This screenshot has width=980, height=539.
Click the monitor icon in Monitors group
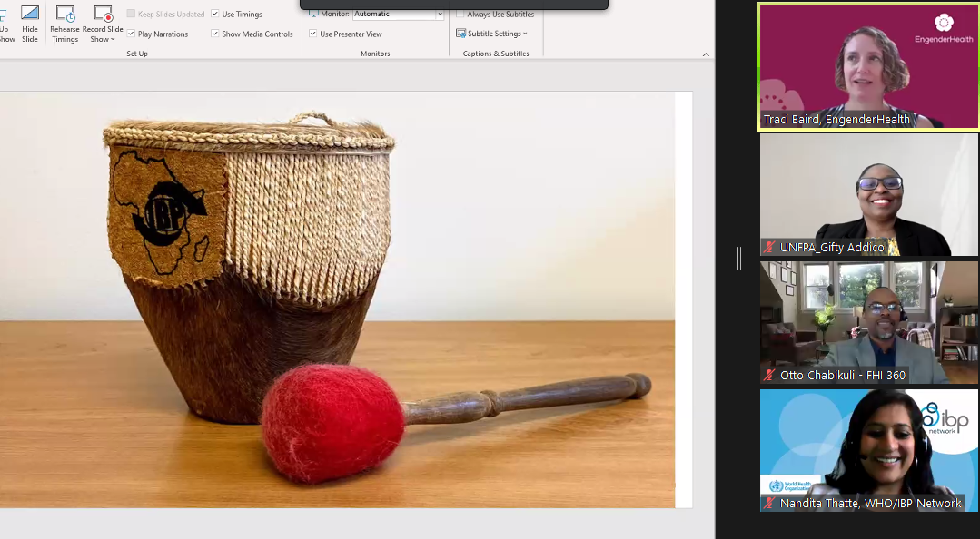(x=313, y=14)
